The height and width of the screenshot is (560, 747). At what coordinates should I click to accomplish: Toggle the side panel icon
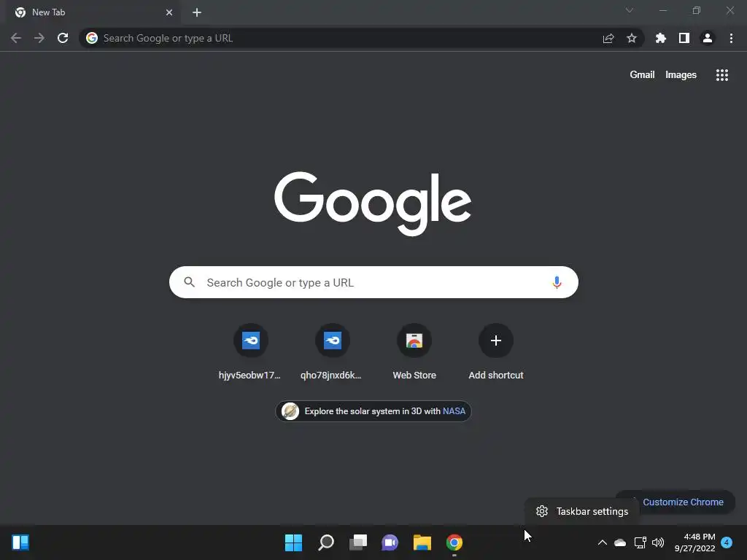pyautogui.click(x=684, y=38)
